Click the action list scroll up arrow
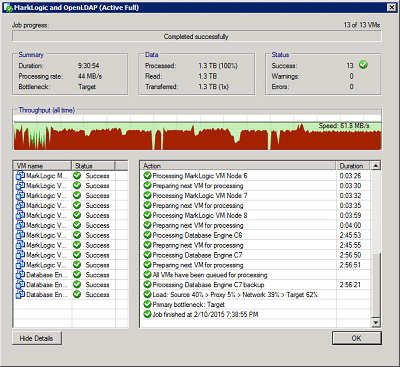400x367 pixels. [x=376, y=166]
